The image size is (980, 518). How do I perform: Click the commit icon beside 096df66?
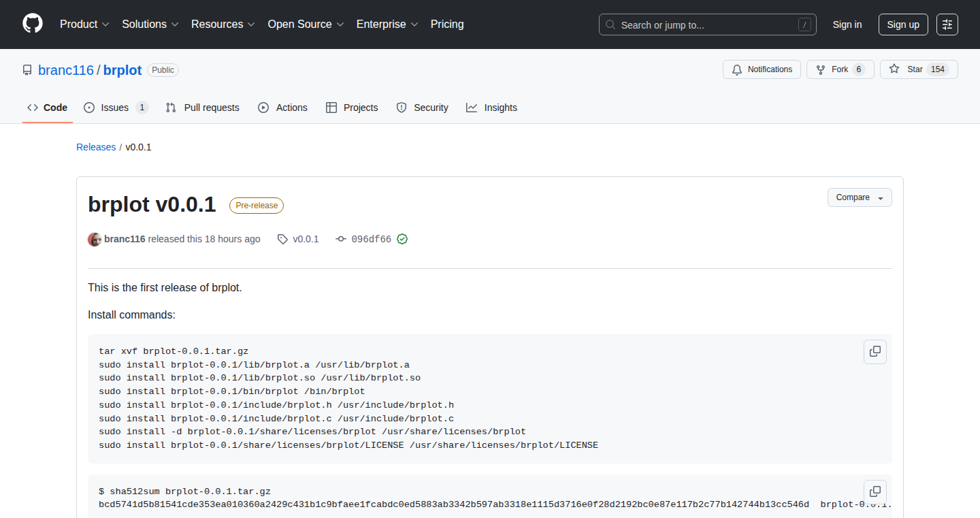tap(341, 239)
